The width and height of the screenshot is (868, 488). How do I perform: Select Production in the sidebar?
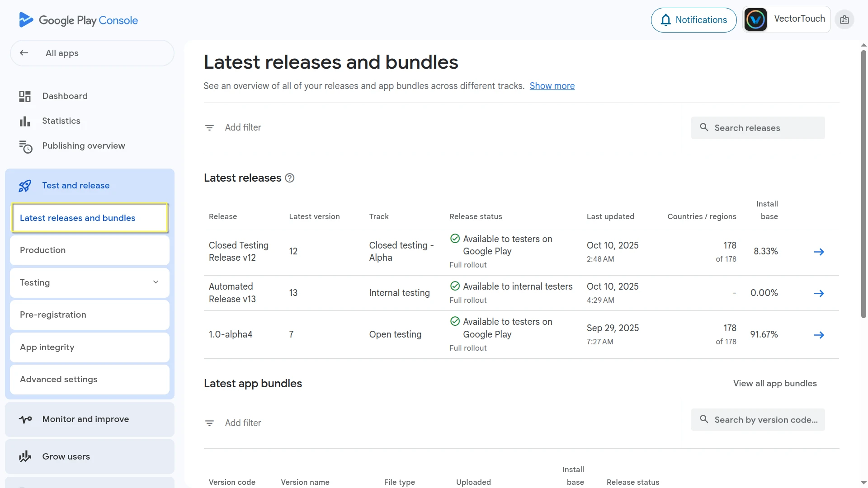coord(43,250)
